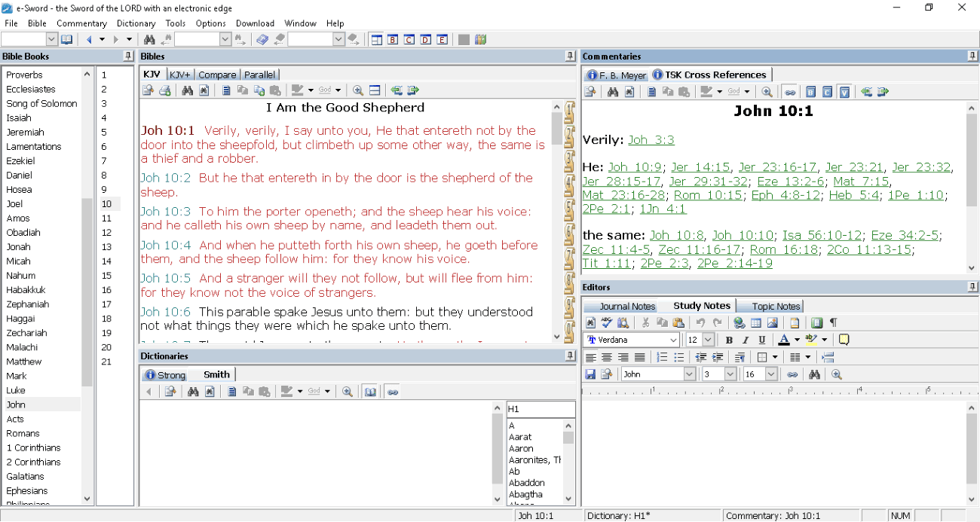Search in Bibles panel with binoculars icon
This screenshot has width=980, height=522.
(187, 90)
